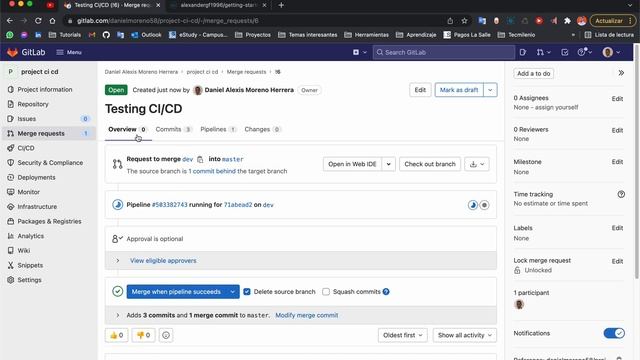The height and width of the screenshot is (360, 640).
Task: Open Time tracking help icon
Action: click(621, 194)
